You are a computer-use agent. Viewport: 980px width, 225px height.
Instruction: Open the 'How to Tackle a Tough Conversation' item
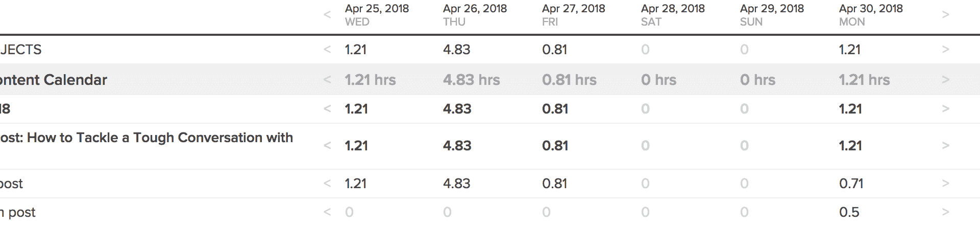tap(146, 138)
